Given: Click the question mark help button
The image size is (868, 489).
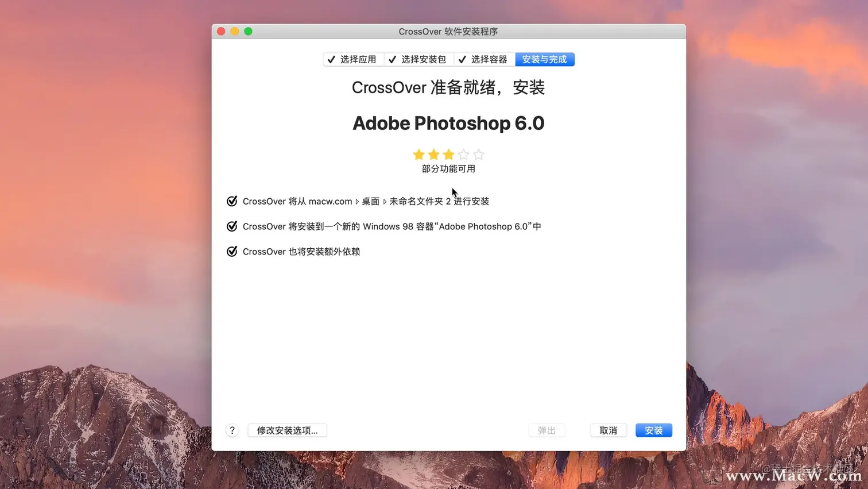Looking at the screenshot, I should point(232,430).
